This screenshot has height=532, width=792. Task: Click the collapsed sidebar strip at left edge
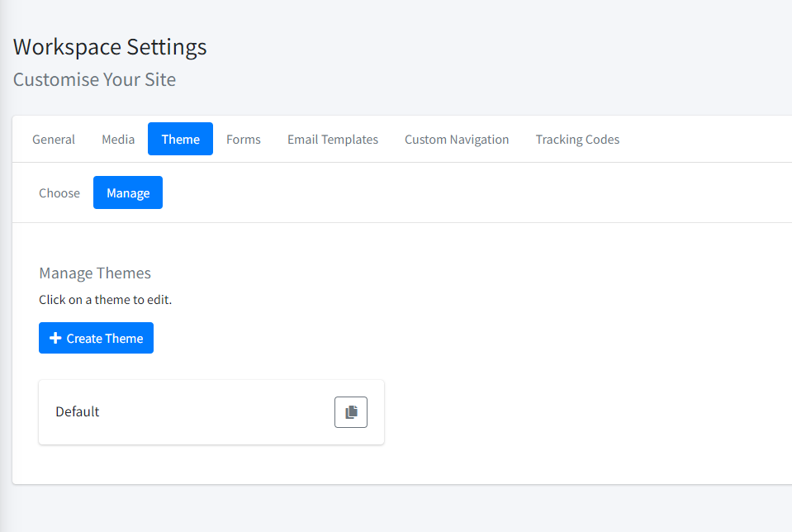(x=3, y=266)
